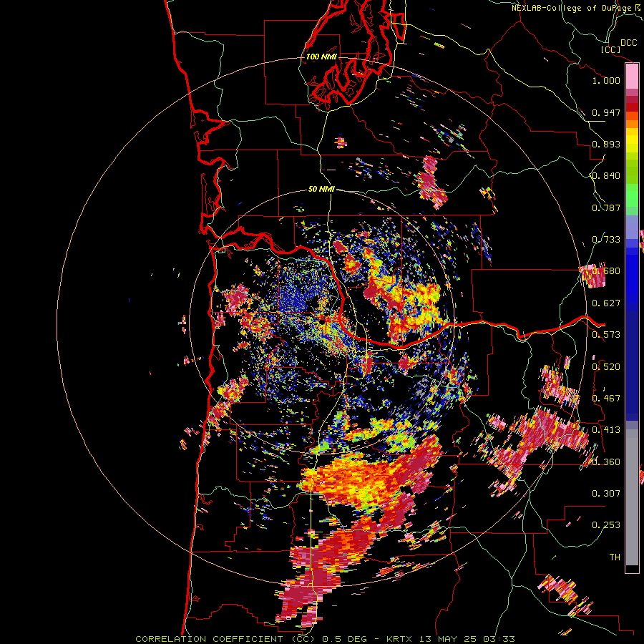Click the 0.733 scale value
This screenshot has width=644, height=644.
(x=606, y=240)
